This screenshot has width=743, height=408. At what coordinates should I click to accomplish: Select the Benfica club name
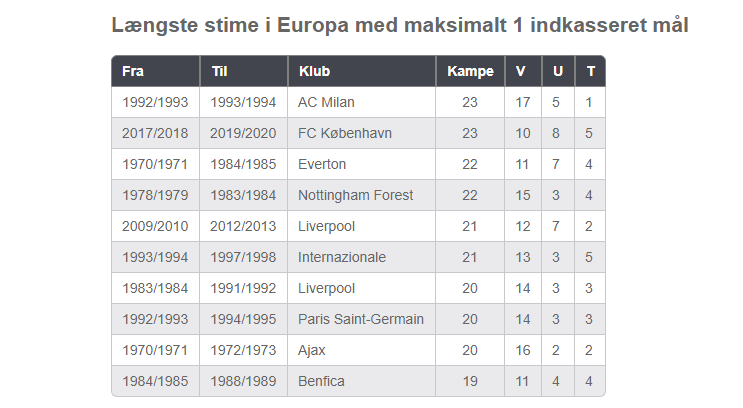click(321, 381)
